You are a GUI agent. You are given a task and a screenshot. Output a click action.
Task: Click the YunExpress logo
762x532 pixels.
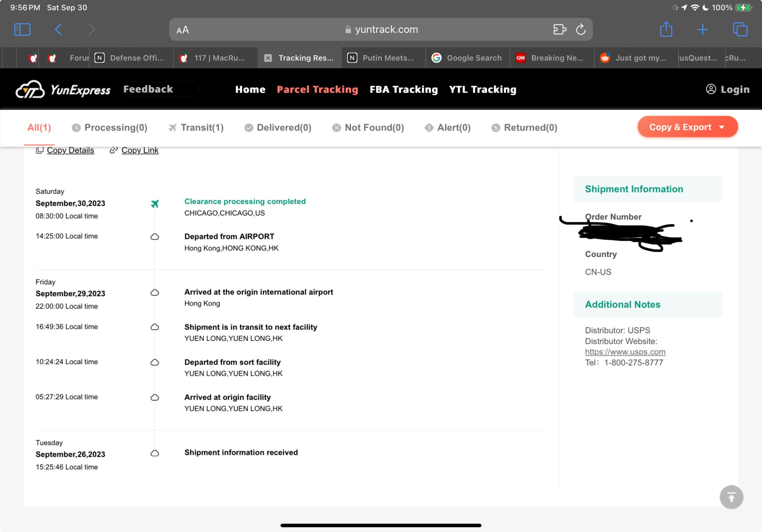[63, 89]
